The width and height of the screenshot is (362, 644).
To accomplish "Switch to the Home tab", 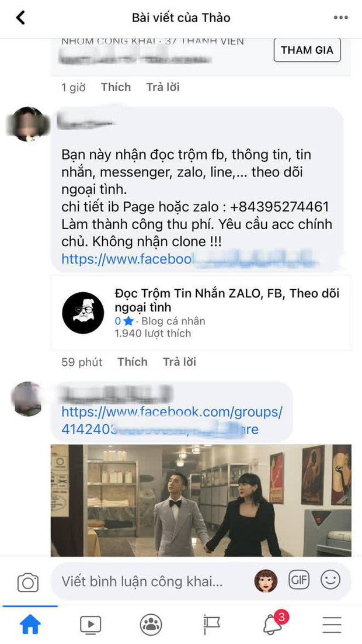I will pyautogui.click(x=30, y=625).
